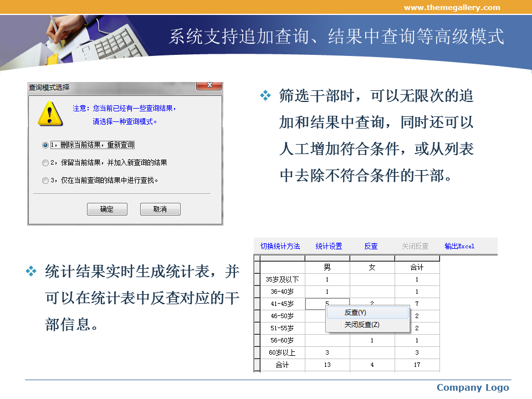This screenshot has width=532, height=399.
Task: Select radio option 3 仅在当前查询的结果中进行查找
Action: click(45, 180)
